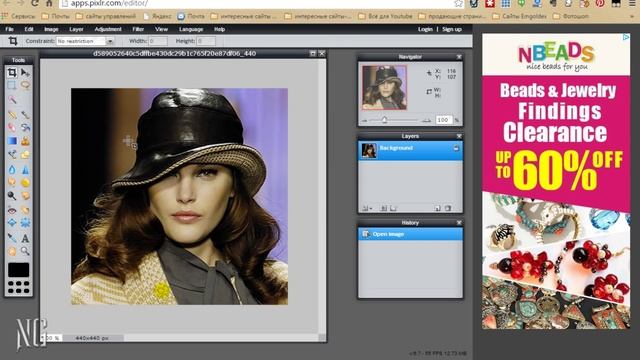Select the Drawing shapes tool

click(25, 155)
